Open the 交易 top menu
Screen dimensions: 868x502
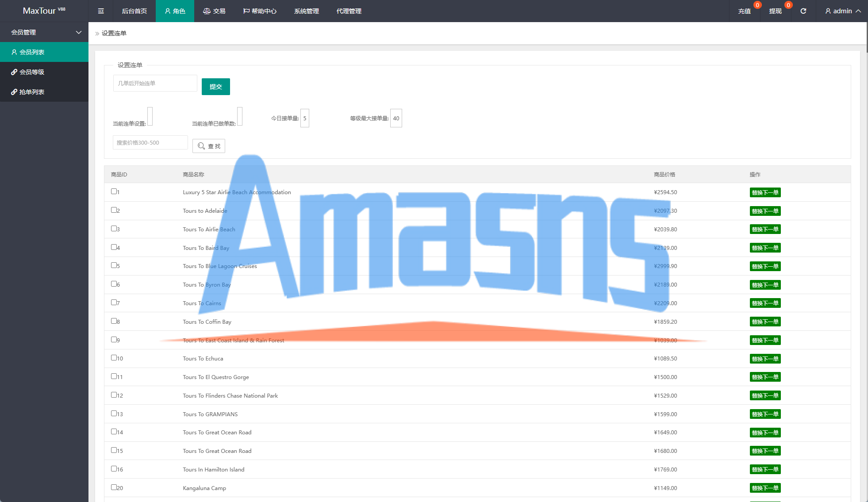(215, 11)
